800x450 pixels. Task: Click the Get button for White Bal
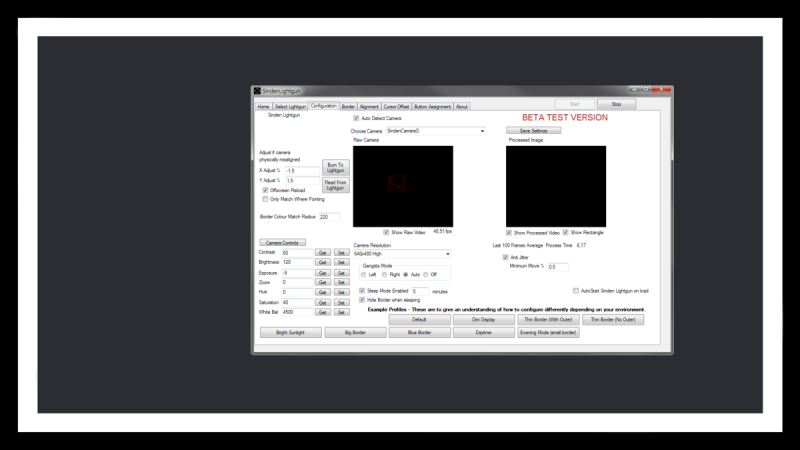point(323,312)
